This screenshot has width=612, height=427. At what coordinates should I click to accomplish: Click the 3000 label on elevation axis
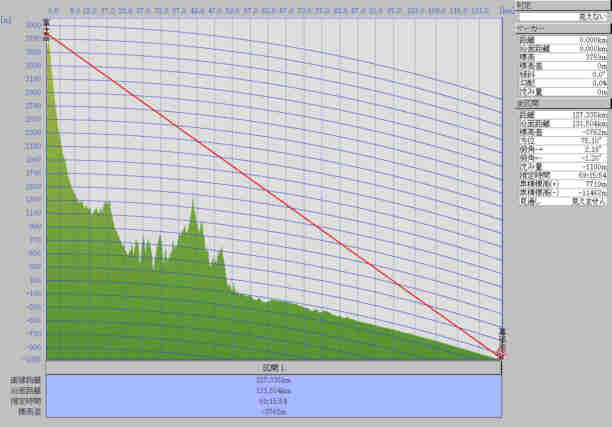34,24
